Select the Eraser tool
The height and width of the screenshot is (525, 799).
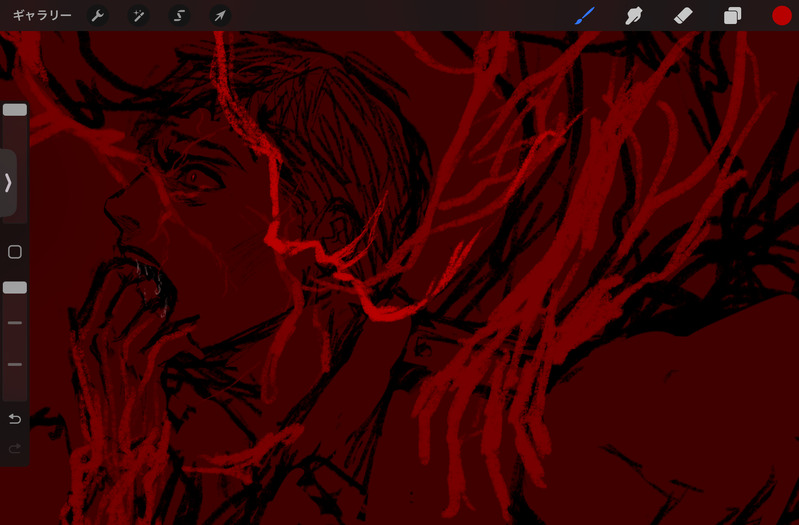point(683,16)
